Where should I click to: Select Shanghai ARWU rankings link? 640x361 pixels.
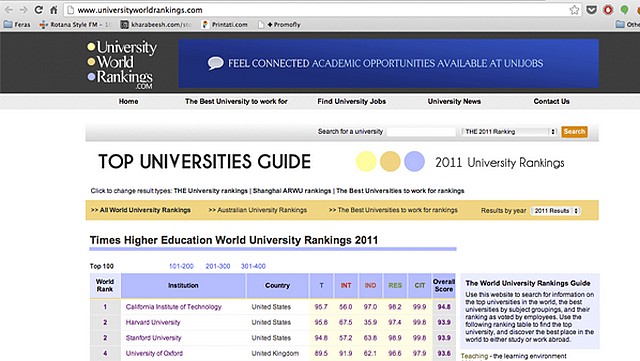point(292,191)
